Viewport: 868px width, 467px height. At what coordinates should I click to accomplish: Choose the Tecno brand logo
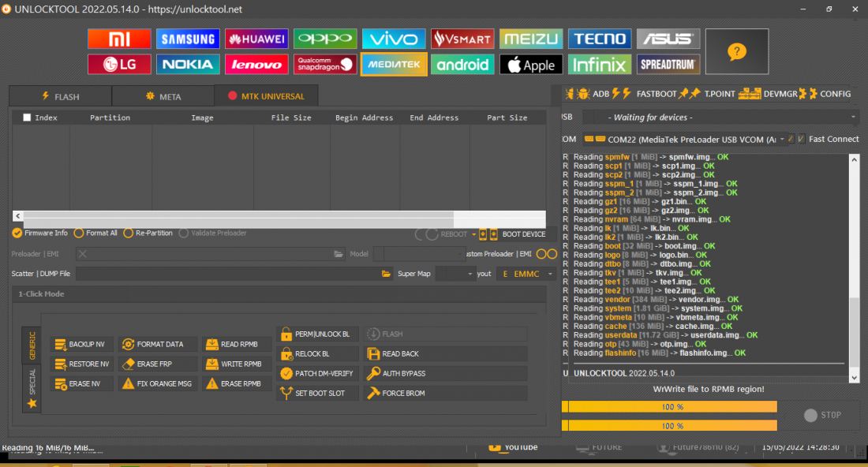coord(600,39)
